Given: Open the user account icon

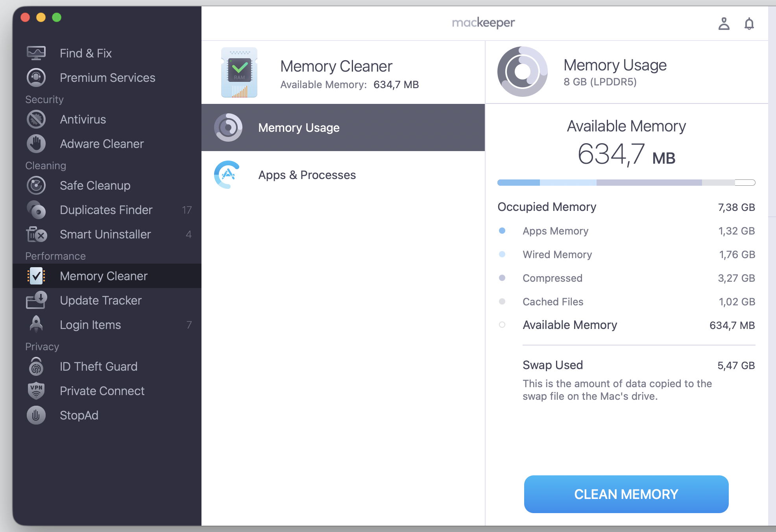Looking at the screenshot, I should click(724, 24).
